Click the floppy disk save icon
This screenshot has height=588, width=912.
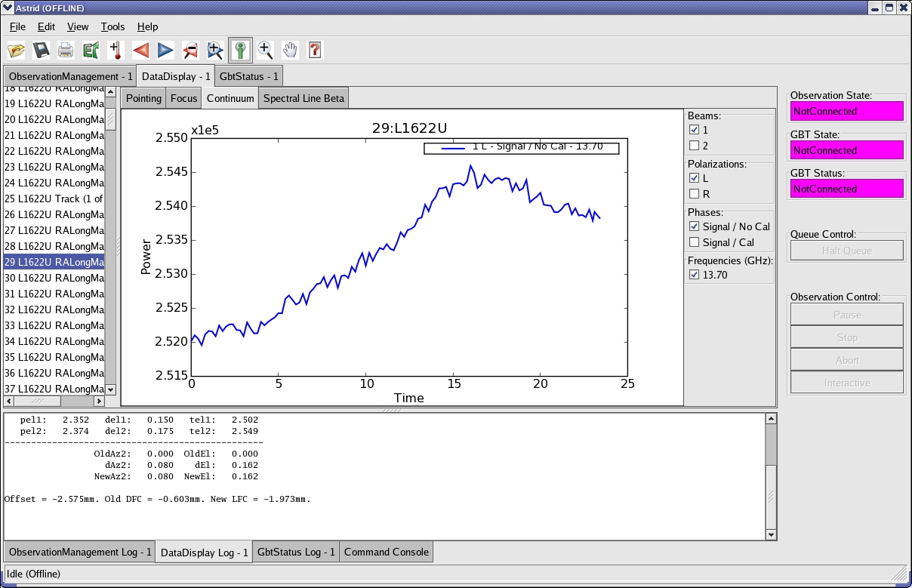click(x=42, y=51)
